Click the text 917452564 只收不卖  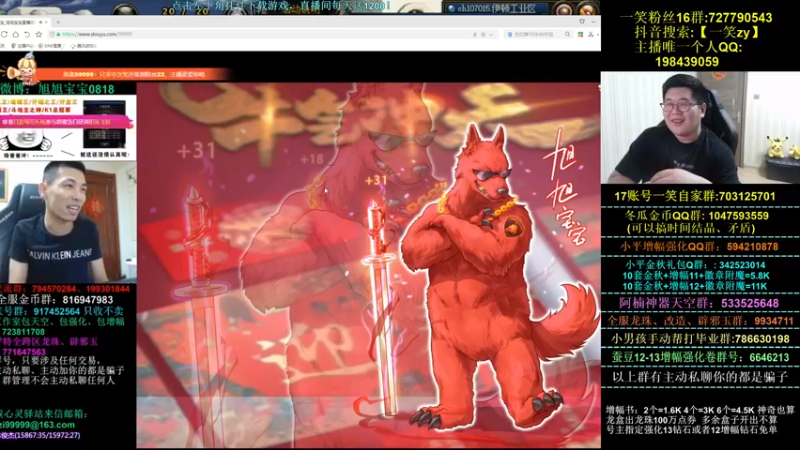[x=78, y=311]
